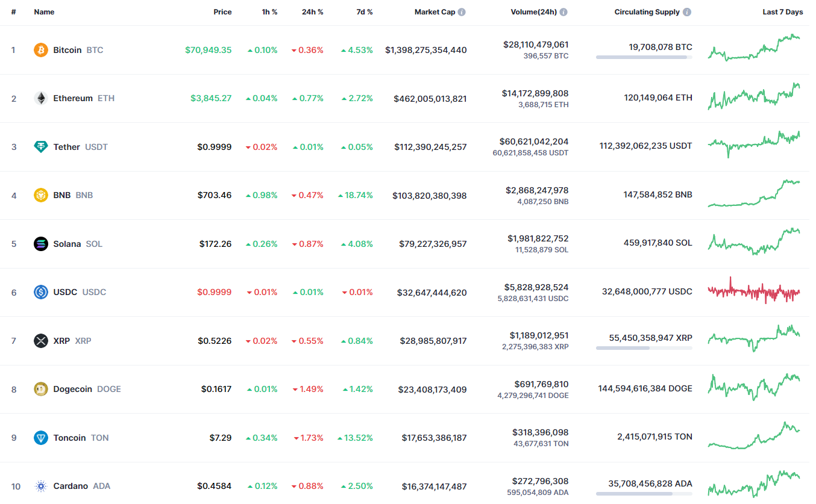Open the Cardano ADA coin link
The width and height of the screenshot is (816, 504).
pos(71,486)
